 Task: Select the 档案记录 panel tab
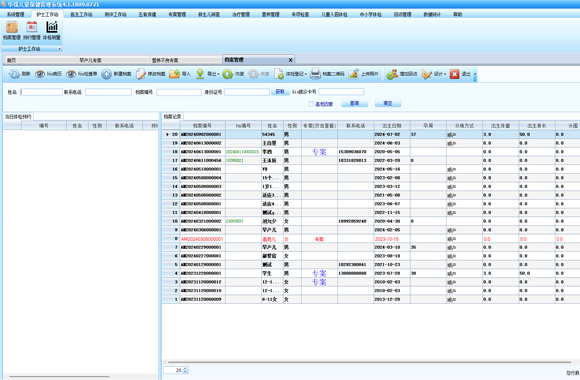pyautogui.click(x=172, y=117)
